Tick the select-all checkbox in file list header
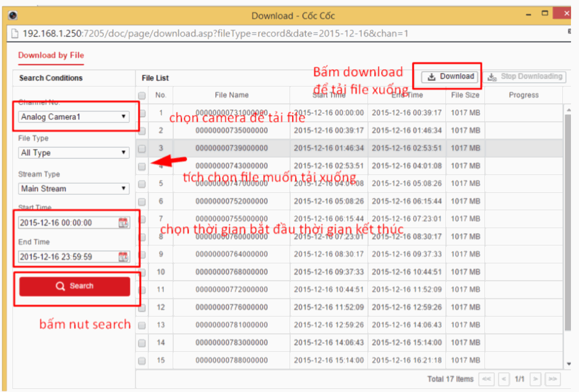 [x=142, y=96]
